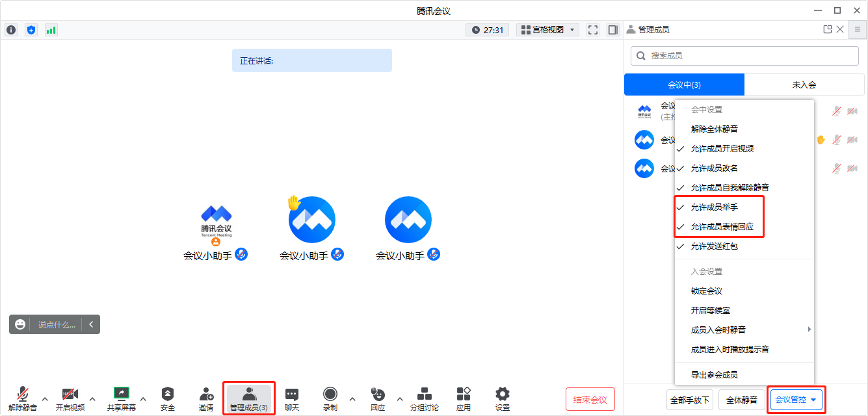The width and height of the screenshot is (868, 416).
Task: Click the 共享屏幕 icon
Action: point(122,398)
